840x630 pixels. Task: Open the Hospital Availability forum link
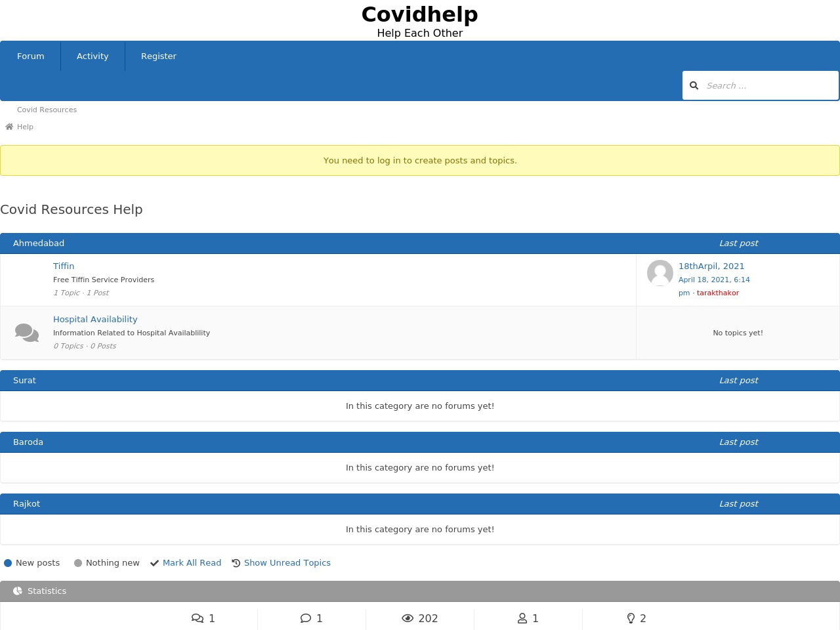click(95, 319)
